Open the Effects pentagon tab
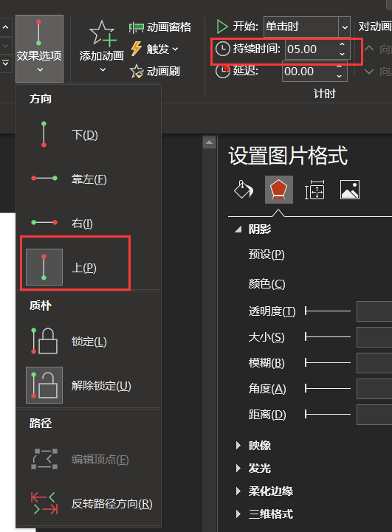 click(x=278, y=190)
